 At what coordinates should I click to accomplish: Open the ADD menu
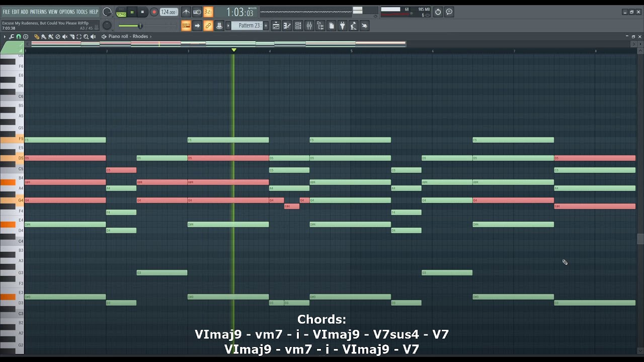[24, 12]
